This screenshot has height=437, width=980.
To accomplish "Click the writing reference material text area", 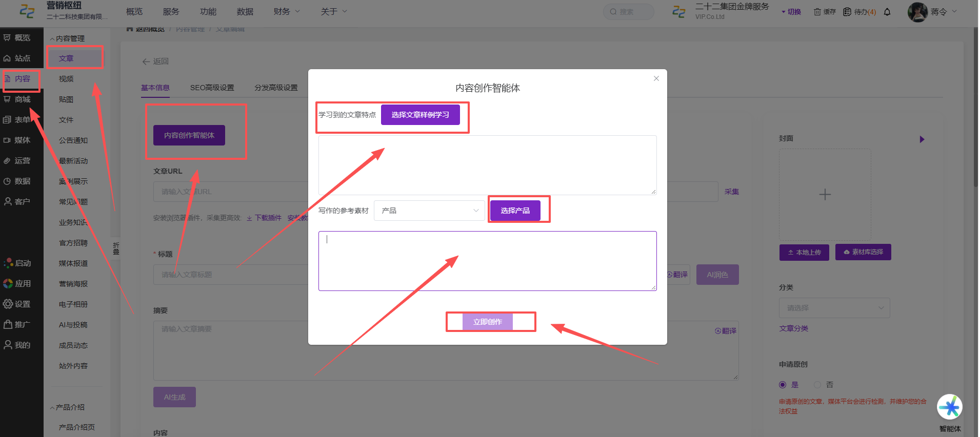I will 487,261.
